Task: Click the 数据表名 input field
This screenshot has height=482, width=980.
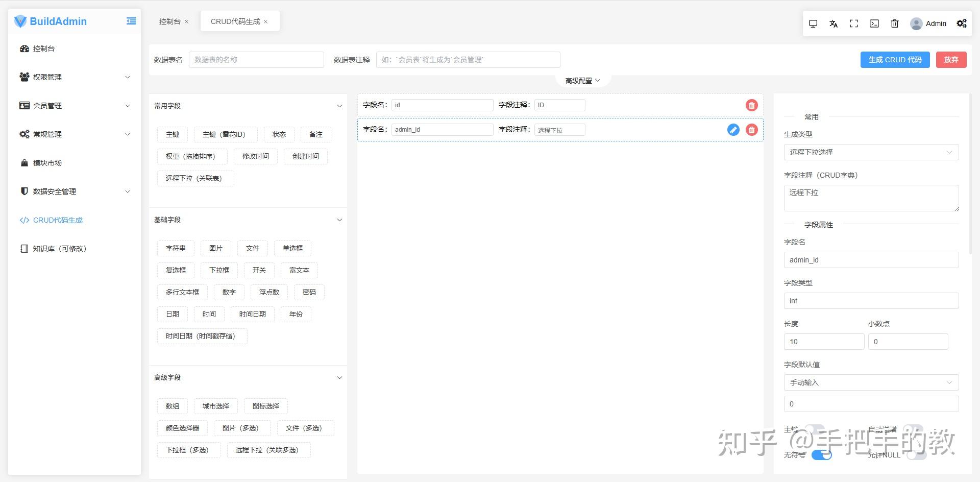Action: (256, 59)
